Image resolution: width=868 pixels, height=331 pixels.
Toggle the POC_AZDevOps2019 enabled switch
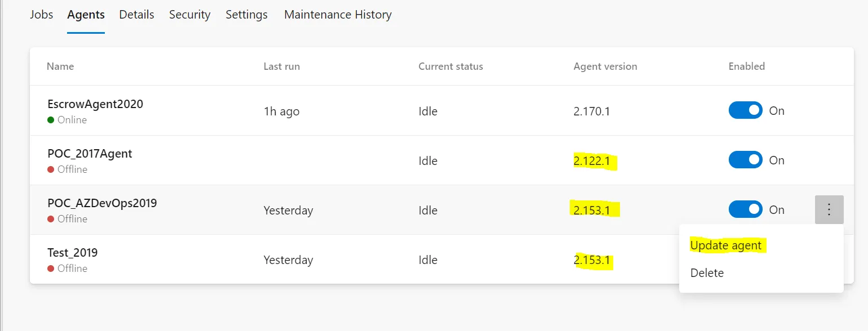point(745,209)
